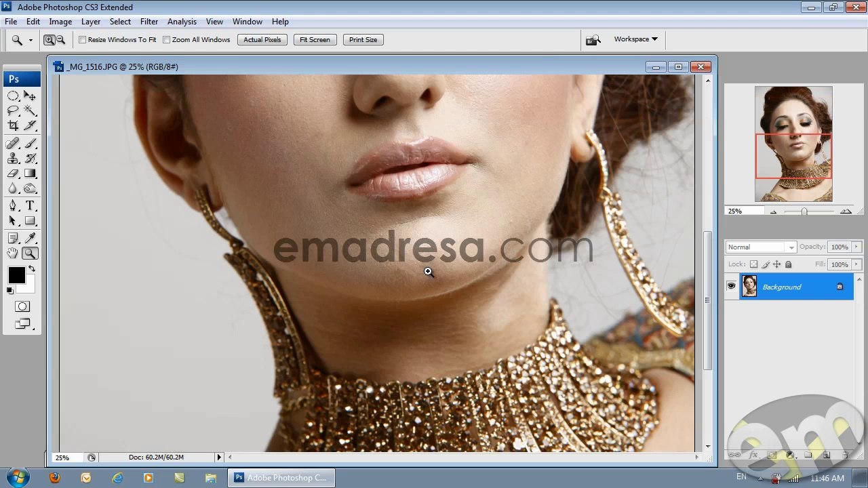Select the Hand tool

point(13,253)
